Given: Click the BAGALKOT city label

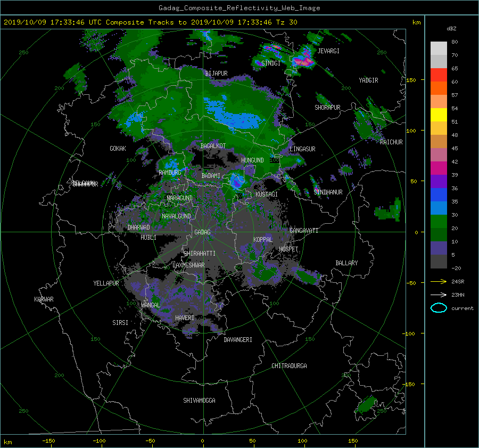Looking at the screenshot, I should [213, 146].
